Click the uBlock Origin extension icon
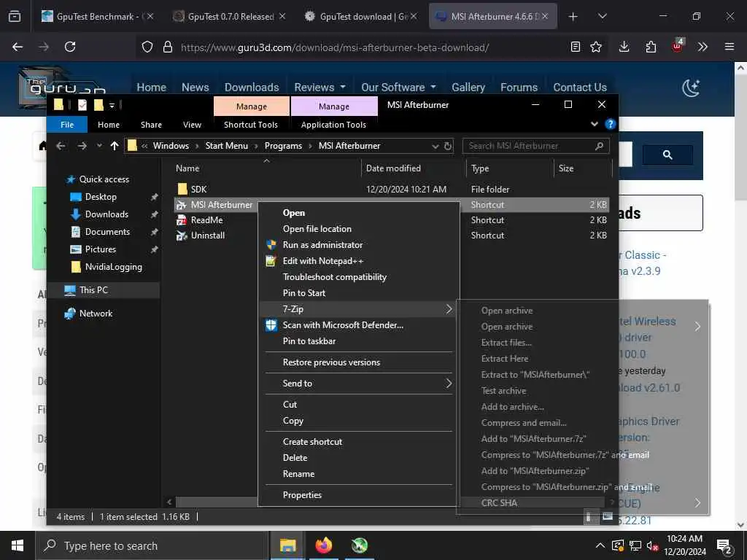 point(678,46)
